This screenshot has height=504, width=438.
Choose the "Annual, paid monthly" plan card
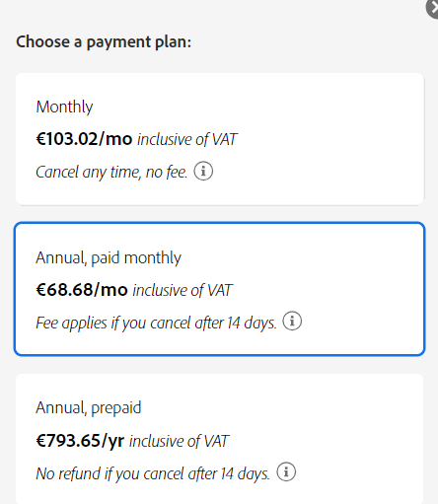[x=220, y=289]
